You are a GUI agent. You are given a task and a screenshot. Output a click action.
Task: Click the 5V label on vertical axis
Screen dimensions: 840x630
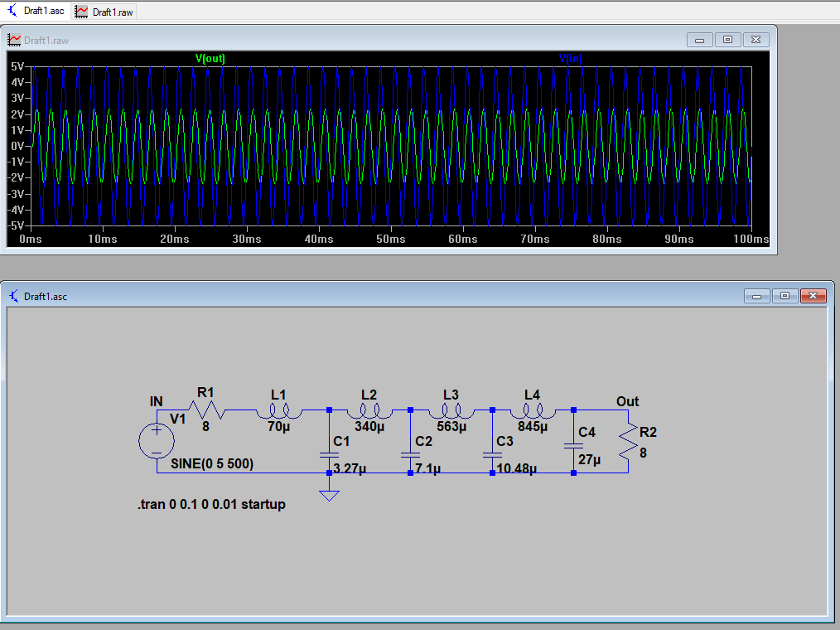tap(17, 66)
